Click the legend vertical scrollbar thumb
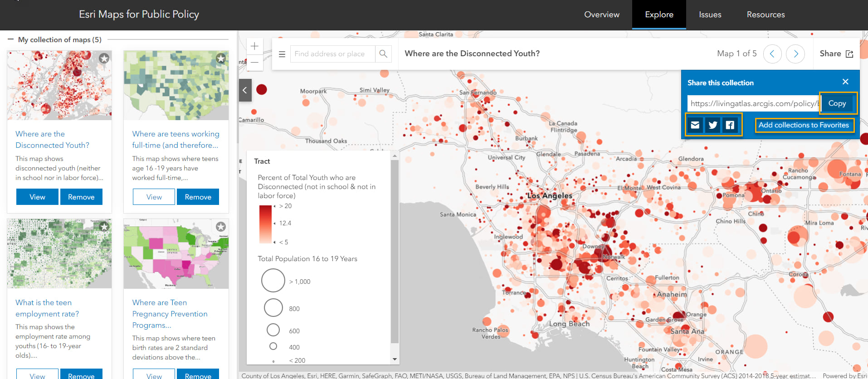Screen dimensions: 868x379 pyautogui.click(x=395, y=252)
